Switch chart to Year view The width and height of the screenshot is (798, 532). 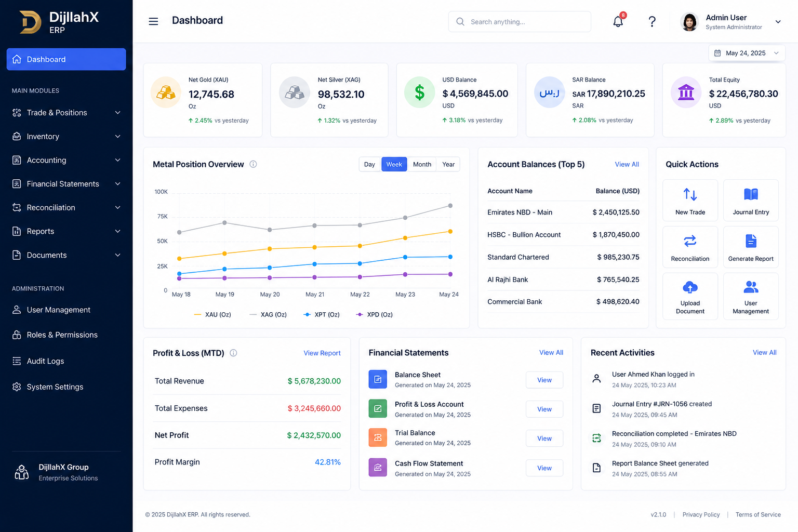click(x=448, y=164)
